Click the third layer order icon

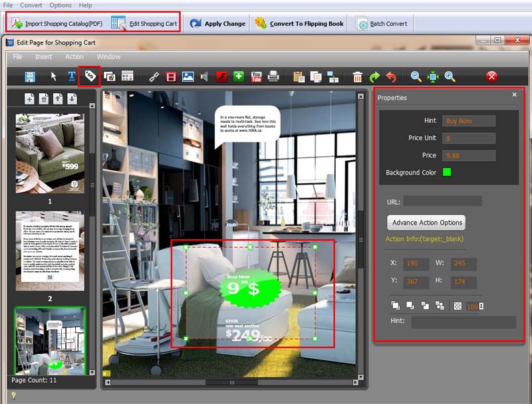(425, 306)
